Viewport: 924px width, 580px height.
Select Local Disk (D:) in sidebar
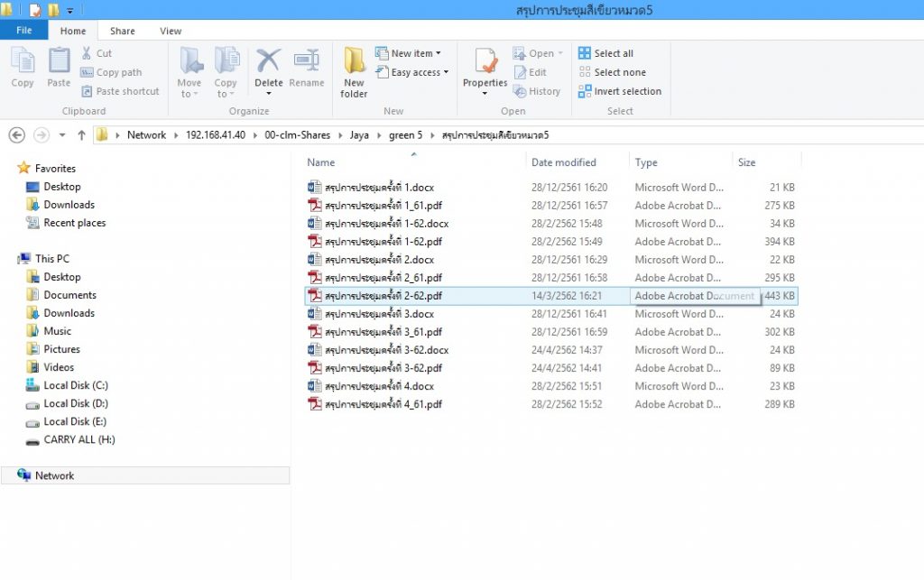click(75, 403)
